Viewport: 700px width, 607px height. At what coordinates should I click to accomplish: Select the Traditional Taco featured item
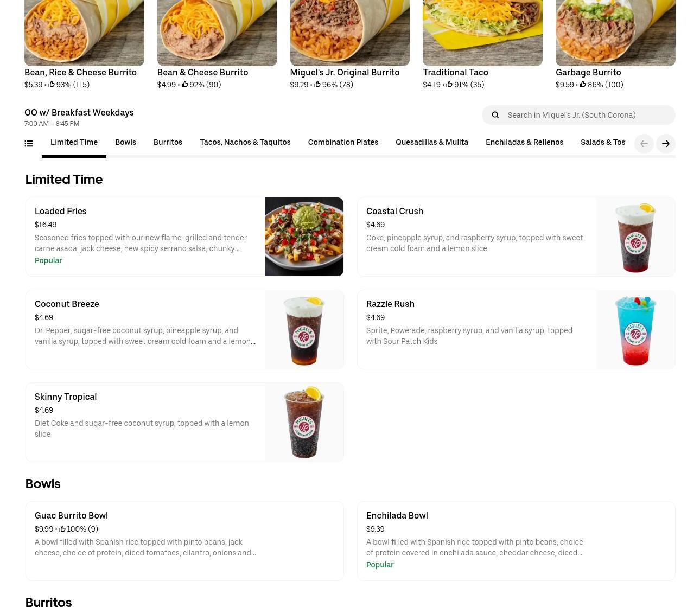482,44
